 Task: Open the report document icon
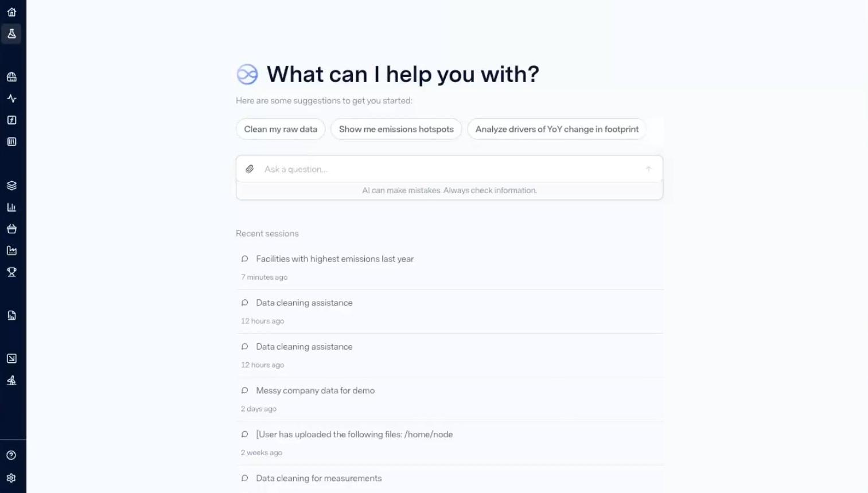(11, 315)
